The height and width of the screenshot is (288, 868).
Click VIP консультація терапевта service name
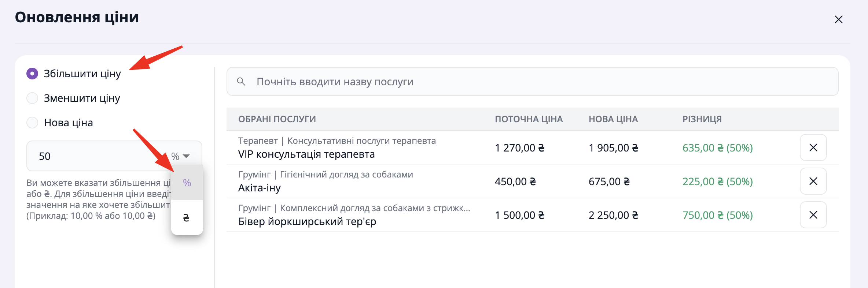pyautogui.click(x=306, y=154)
